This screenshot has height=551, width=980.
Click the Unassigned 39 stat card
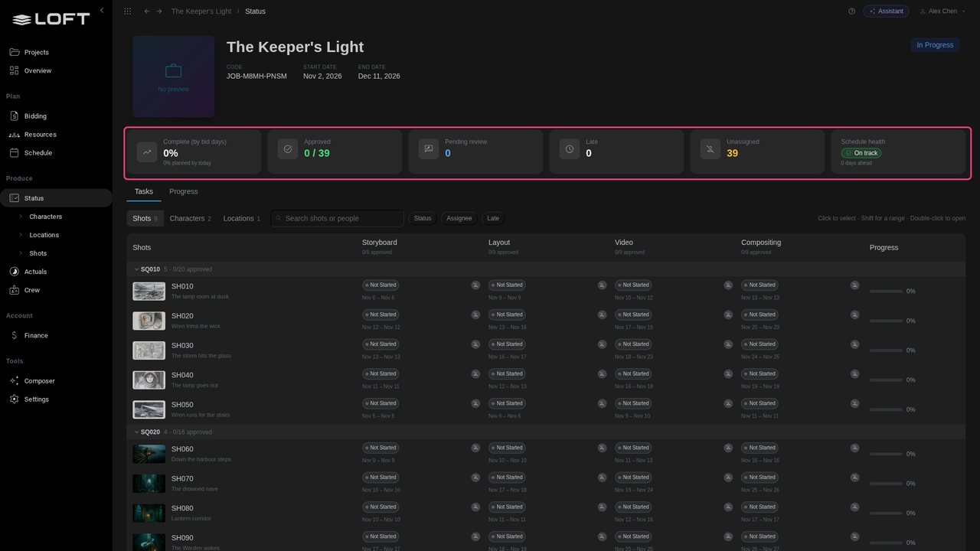[757, 152]
